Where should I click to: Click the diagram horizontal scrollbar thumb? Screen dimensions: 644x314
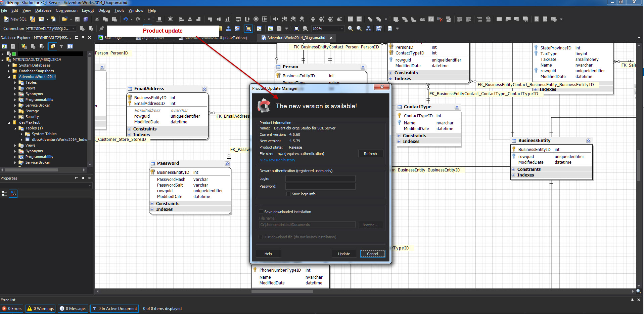point(282,291)
